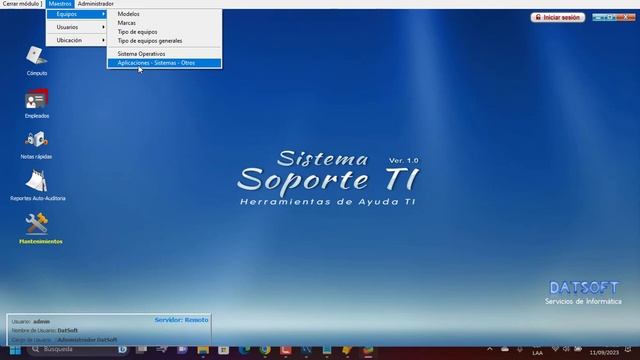The height and width of the screenshot is (360, 640).
Task: Select Tipo de equipos generales
Action: tap(164, 41)
